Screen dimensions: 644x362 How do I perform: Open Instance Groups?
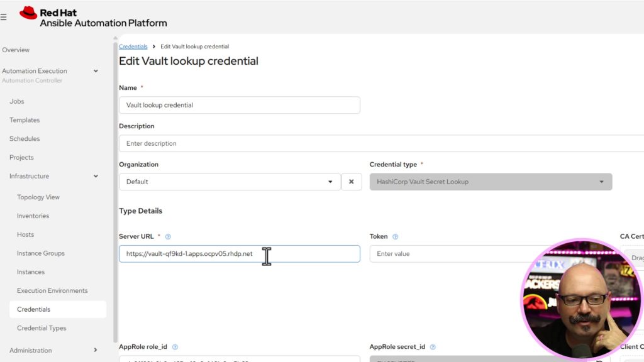click(x=41, y=253)
